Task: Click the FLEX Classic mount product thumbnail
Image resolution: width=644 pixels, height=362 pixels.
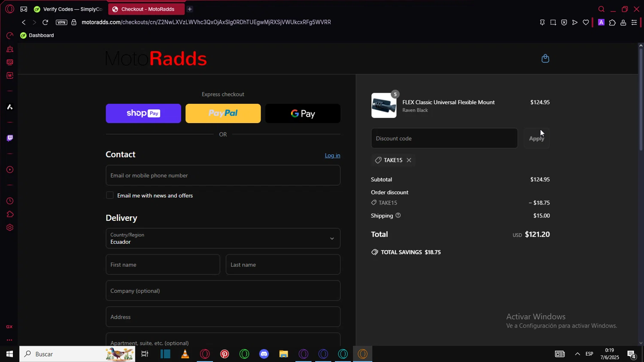Action: (384, 105)
